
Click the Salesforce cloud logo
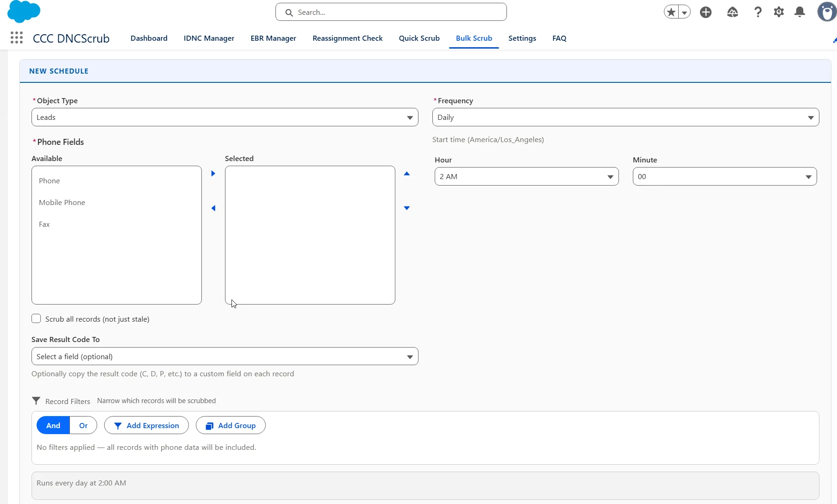(24, 11)
